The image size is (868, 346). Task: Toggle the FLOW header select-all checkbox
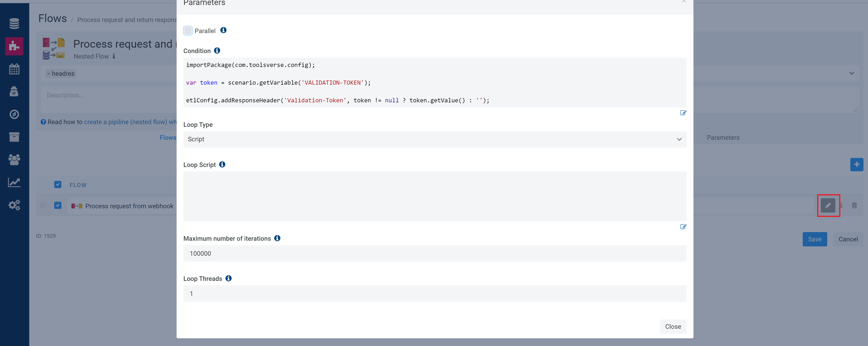[x=58, y=185]
